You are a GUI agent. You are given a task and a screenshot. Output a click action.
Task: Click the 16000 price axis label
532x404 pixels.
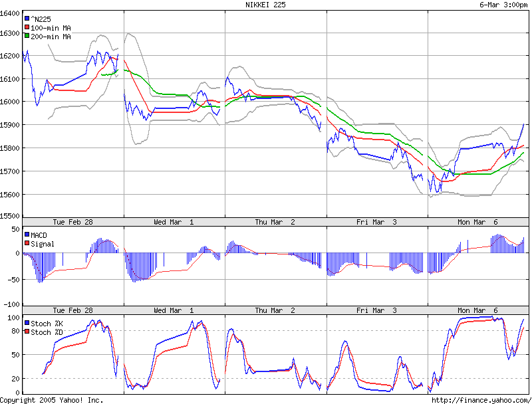10,102
